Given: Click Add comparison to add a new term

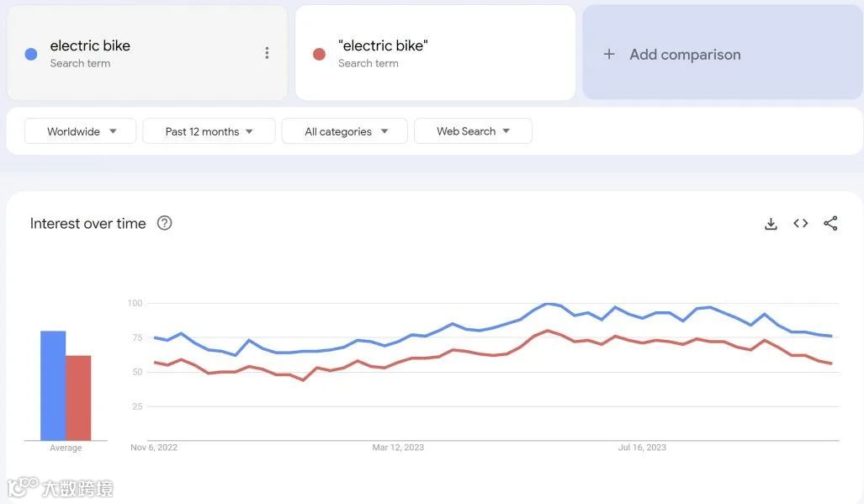Looking at the screenshot, I should (685, 53).
